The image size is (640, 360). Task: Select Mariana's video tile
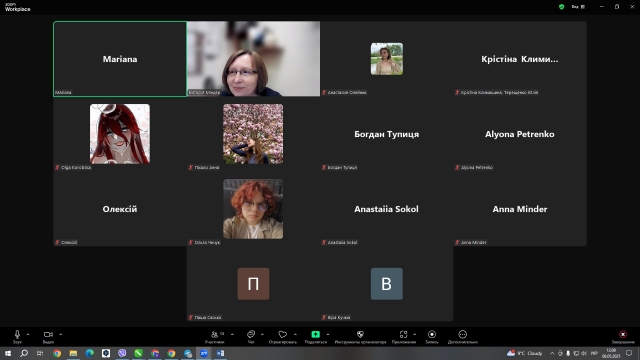pos(120,59)
